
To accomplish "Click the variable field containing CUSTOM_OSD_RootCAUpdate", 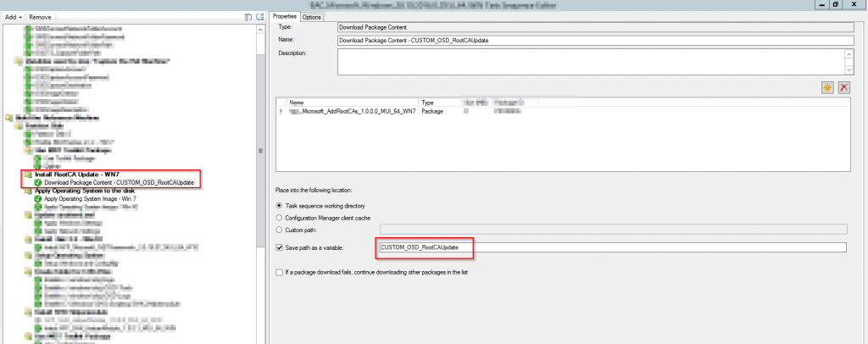I will pos(613,247).
